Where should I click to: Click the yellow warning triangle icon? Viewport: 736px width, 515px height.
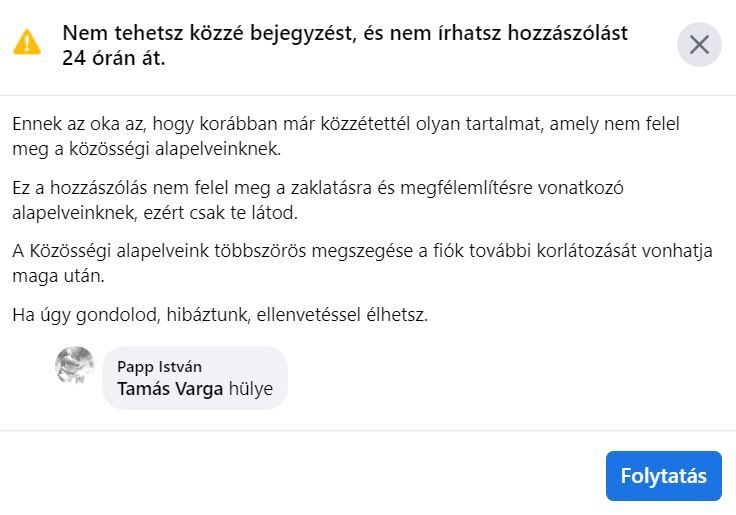(27, 42)
